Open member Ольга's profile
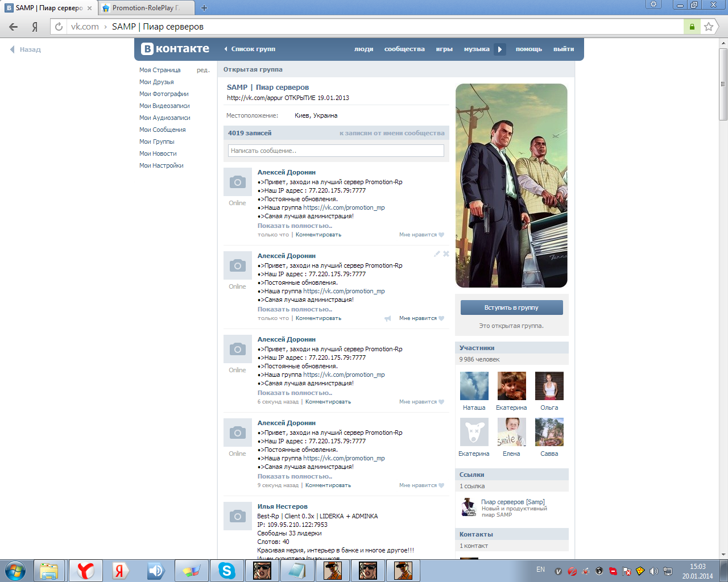 [x=549, y=408]
